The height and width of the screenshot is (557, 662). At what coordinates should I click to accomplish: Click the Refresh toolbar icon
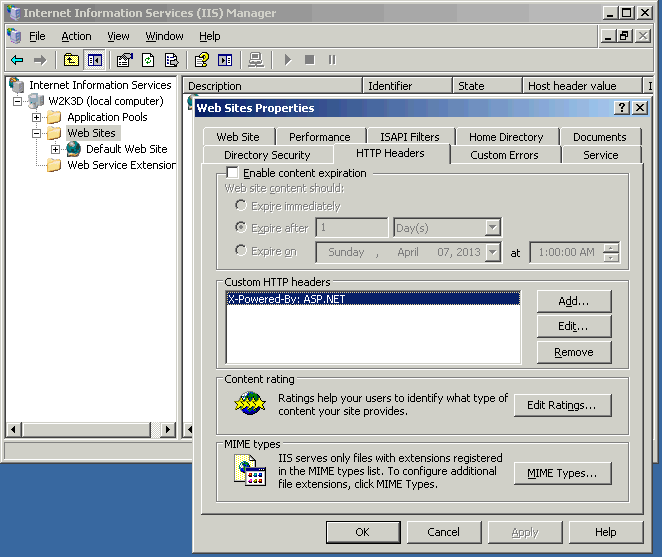(148, 60)
